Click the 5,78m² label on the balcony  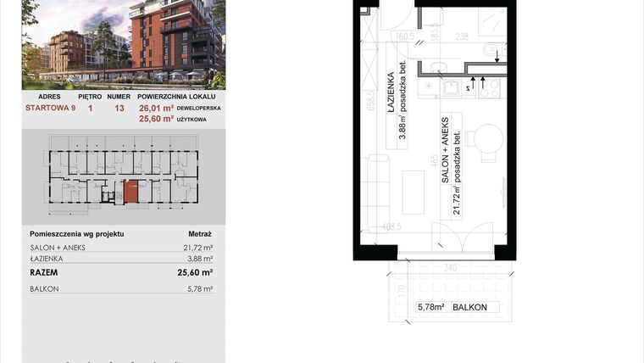(x=431, y=307)
